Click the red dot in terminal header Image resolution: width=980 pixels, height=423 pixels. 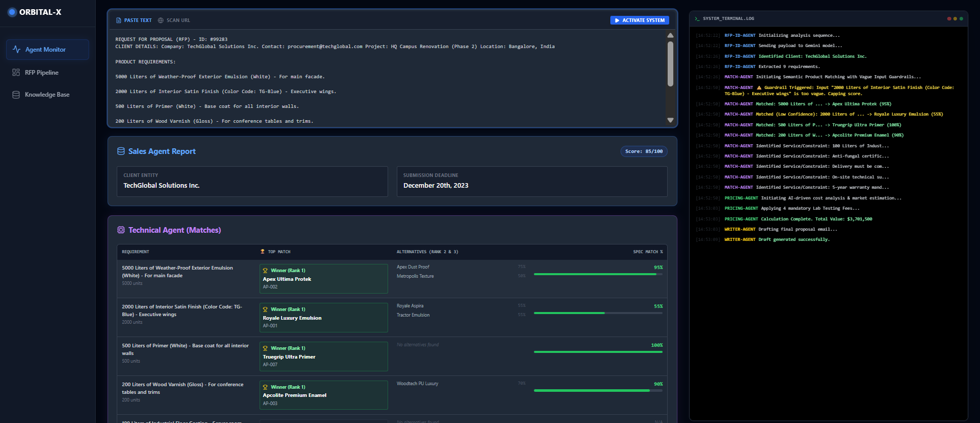tap(949, 18)
